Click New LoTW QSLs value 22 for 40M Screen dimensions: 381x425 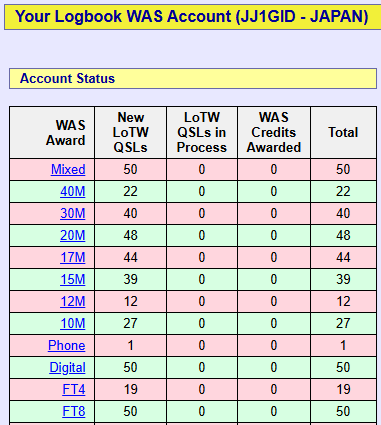coord(130,191)
